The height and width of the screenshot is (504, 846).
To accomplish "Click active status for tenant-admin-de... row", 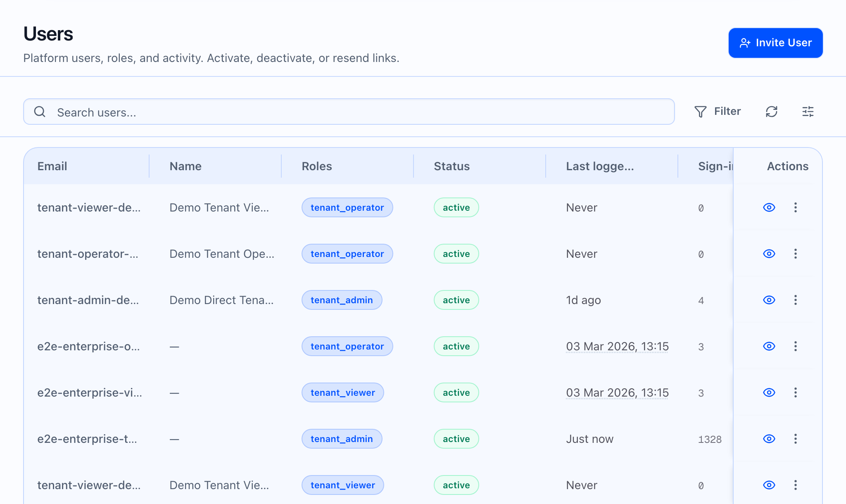I will [x=456, y=300].
